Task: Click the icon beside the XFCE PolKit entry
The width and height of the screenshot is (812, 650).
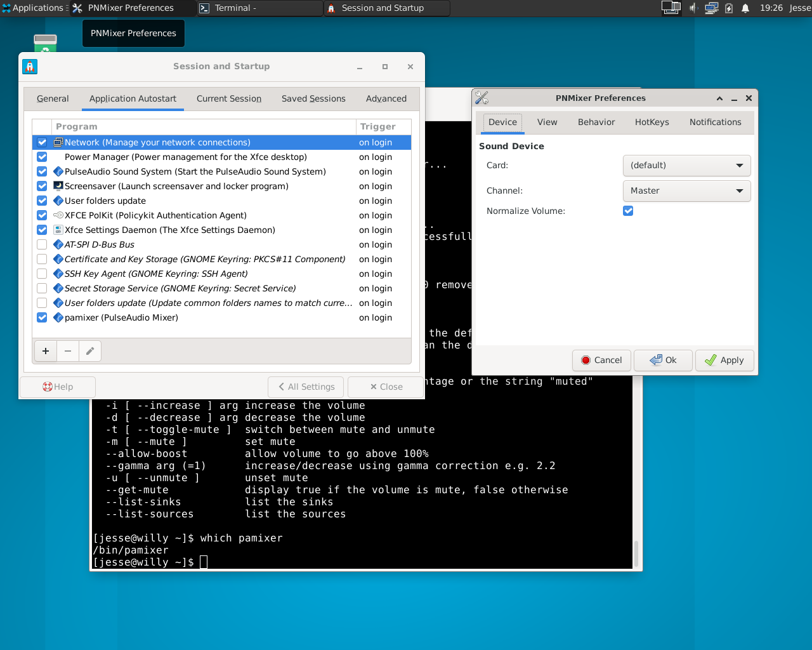Action: coord(58,215)
